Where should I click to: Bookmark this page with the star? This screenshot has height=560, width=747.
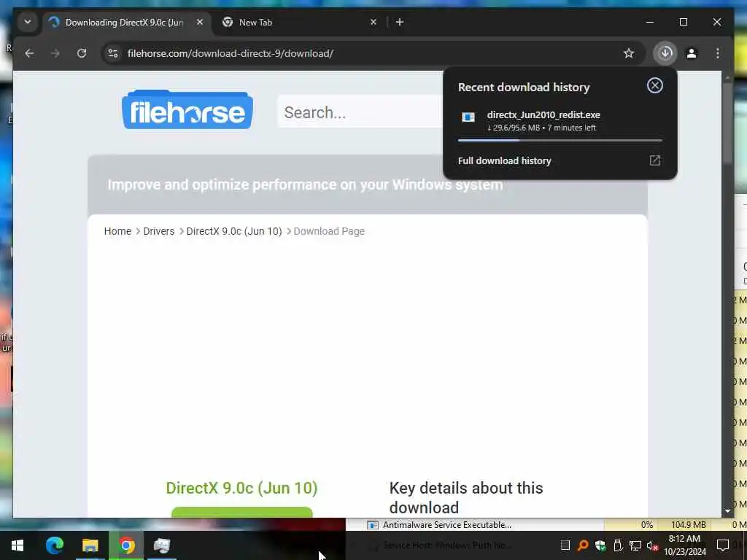click(x=629, y=53)
